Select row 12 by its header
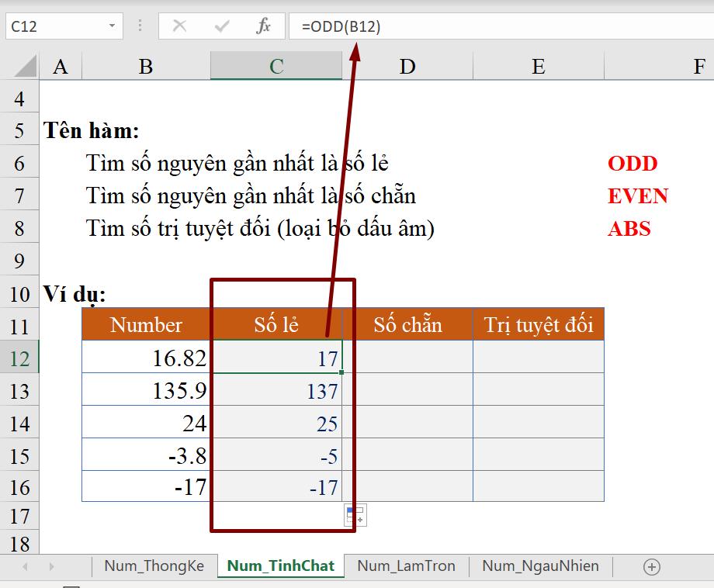 tap(19, 358)
